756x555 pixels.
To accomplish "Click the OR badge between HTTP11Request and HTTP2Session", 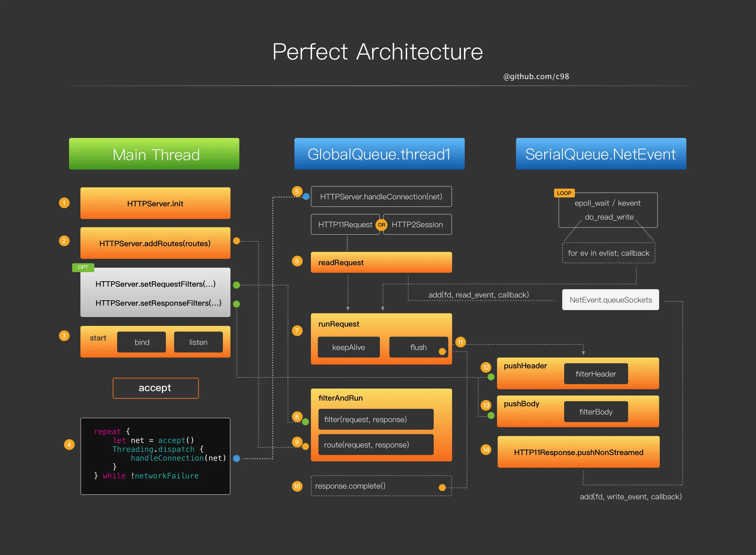I will point(381,225).
